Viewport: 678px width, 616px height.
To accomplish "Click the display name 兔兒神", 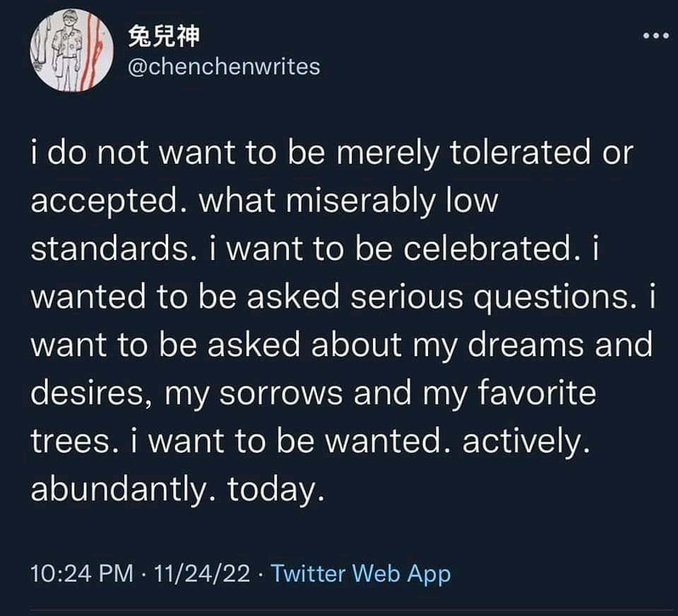I will click(164, 36).
